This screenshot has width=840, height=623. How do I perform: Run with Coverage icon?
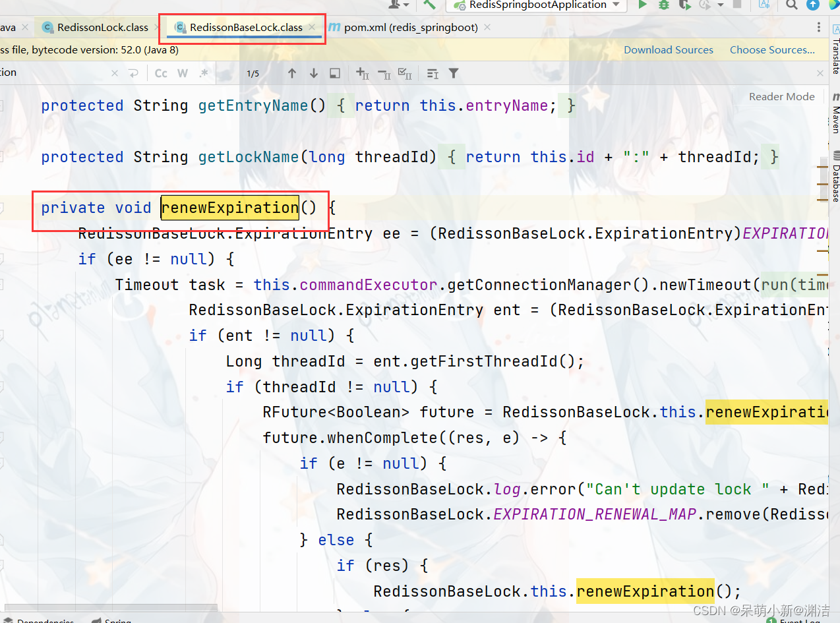pos(685,5)
